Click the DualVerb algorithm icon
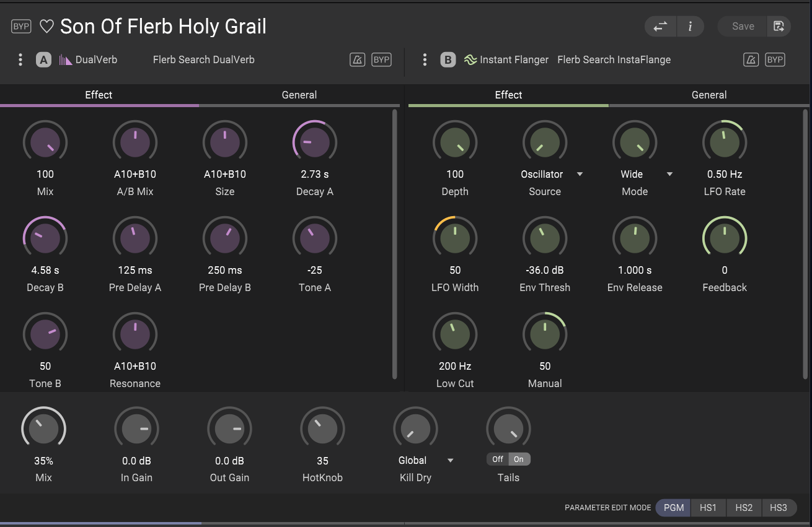Image resolution: width=812 pixels, height=527 pixels. tap(66, 60)
